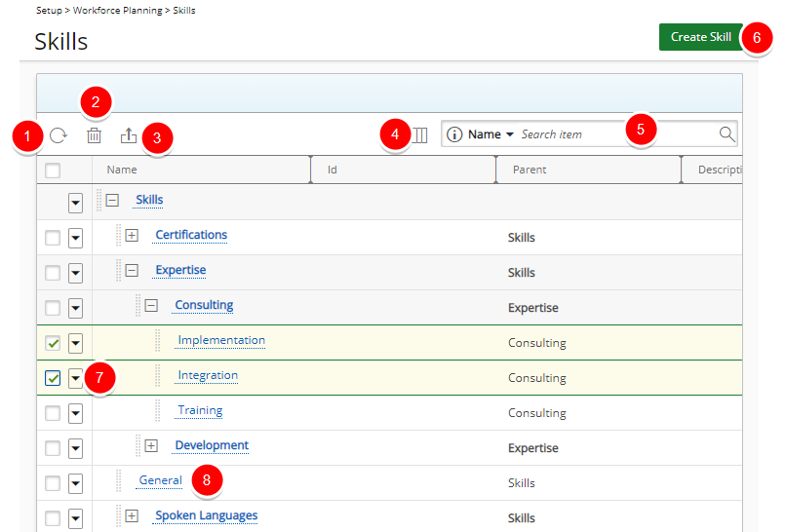Open the Spoken Languages row action dropdown
This screenshot has width=786, height=532.
[x=76, y=518]
